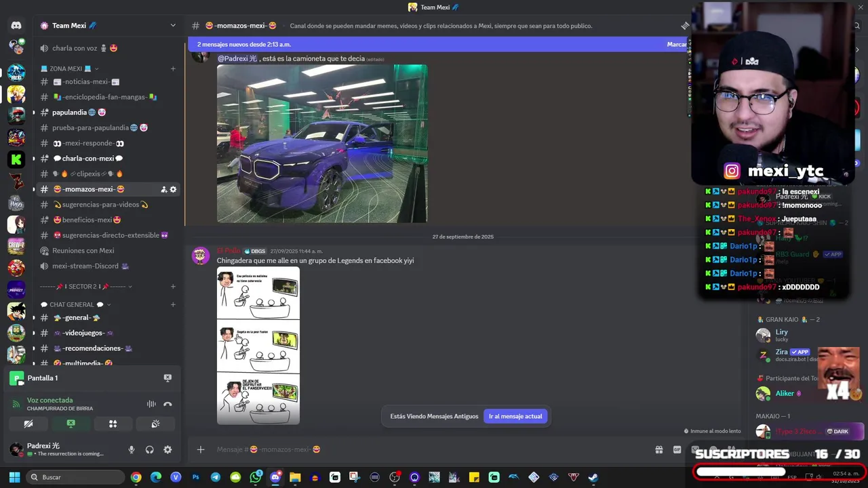The width and height of the screenshot is (868, 488).
Task: Open File Explorer from taskbar
Action: tap(295, 477)
